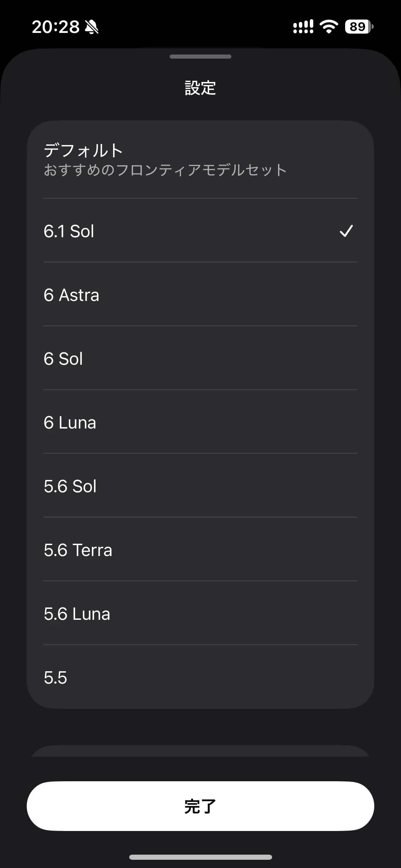This screenshot has height=868, width=401.
Task: Tap the status bar clock showing 20:28
Action: 56,27
